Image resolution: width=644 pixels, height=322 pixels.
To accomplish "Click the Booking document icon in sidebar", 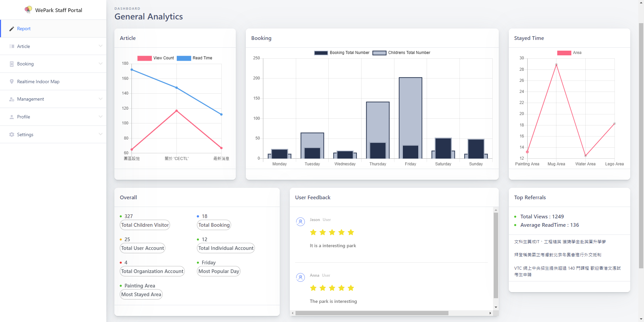I will click(x=12, y=64).
